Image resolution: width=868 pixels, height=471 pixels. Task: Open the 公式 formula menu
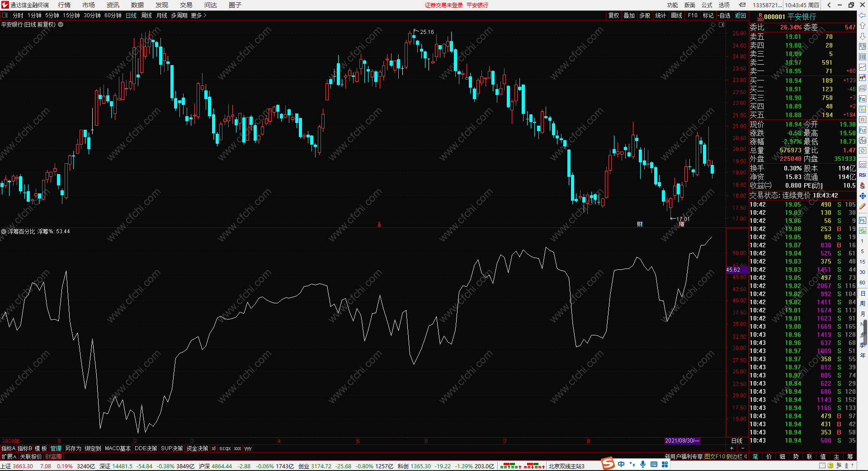(707, 5)
